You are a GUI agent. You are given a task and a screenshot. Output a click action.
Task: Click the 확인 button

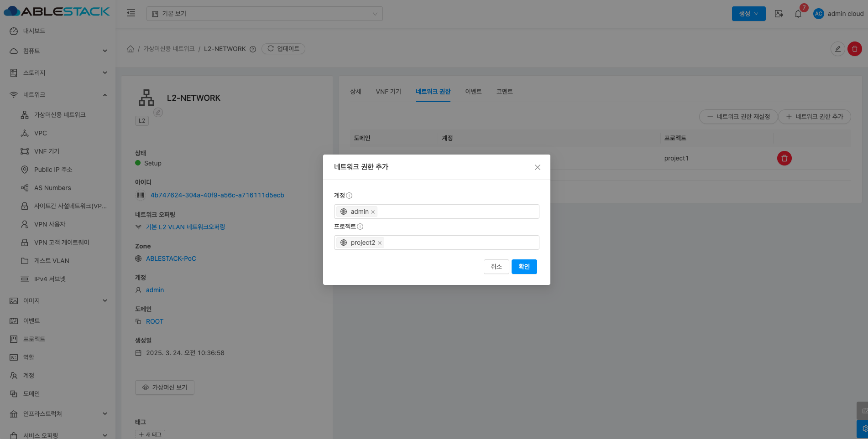click(524, 267)
